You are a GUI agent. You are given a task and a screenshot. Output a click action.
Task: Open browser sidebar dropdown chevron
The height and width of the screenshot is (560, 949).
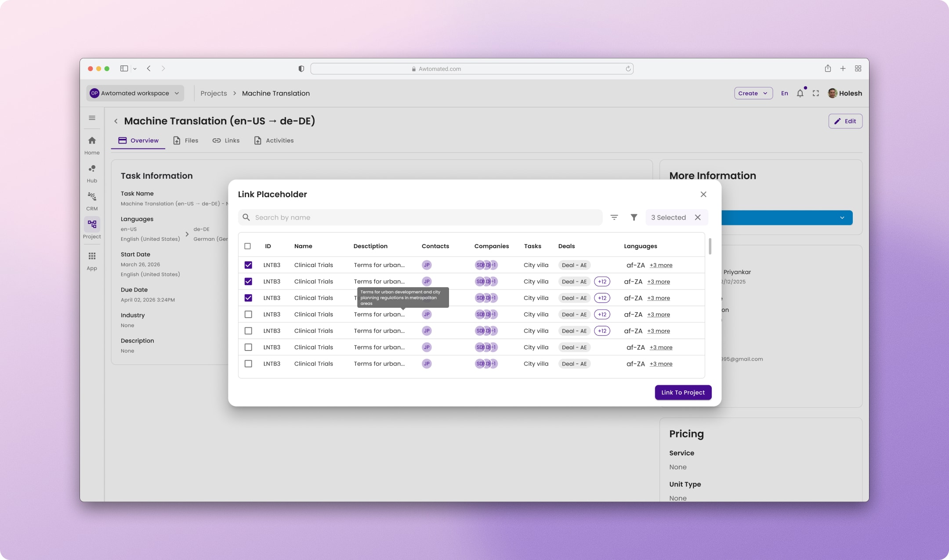pyautogui.click(x=135, y=69)
